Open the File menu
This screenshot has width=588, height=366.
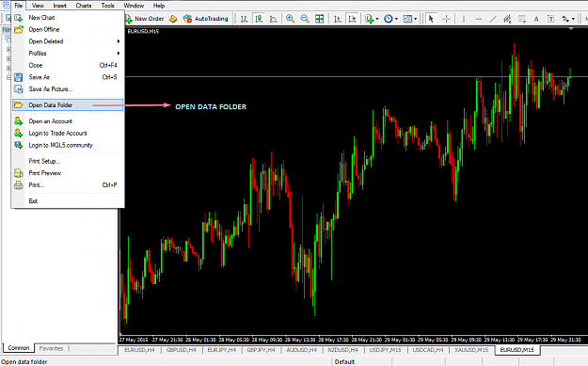coord(19,6)
